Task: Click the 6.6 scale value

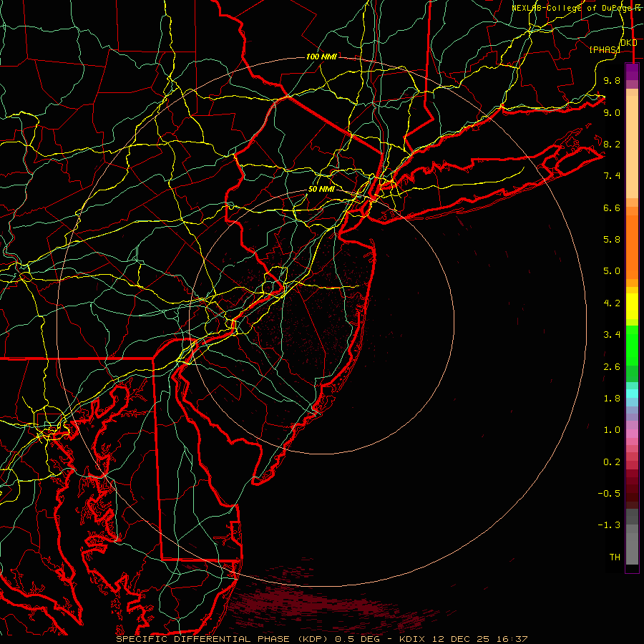Action: (612, 208)
